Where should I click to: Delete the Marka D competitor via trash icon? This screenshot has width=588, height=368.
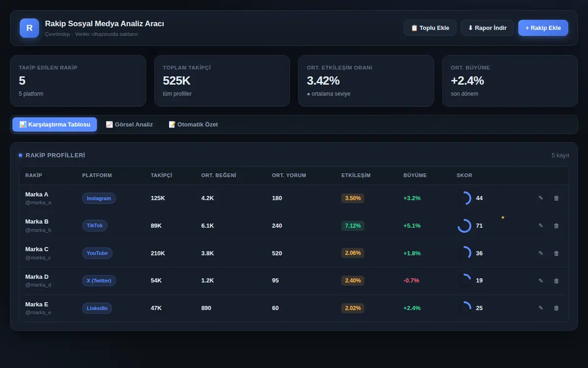click(556, 281)
